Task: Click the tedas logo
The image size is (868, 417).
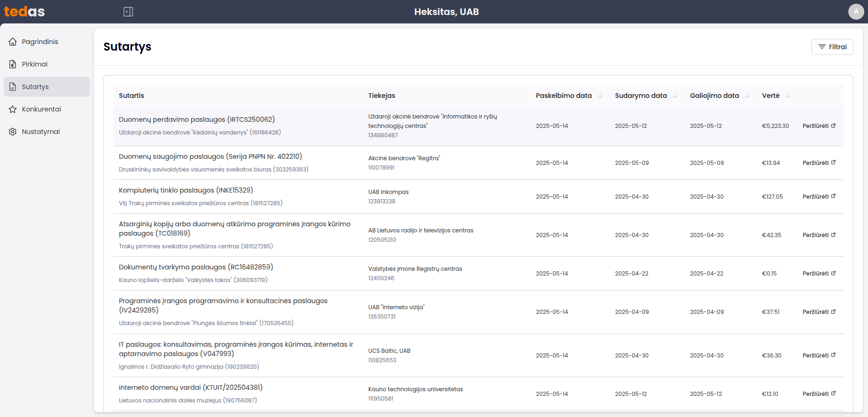Action: (x=24, y=11)
